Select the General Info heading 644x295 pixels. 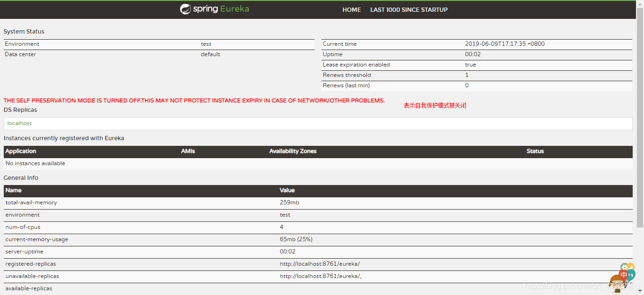click(x=21, y=178)
